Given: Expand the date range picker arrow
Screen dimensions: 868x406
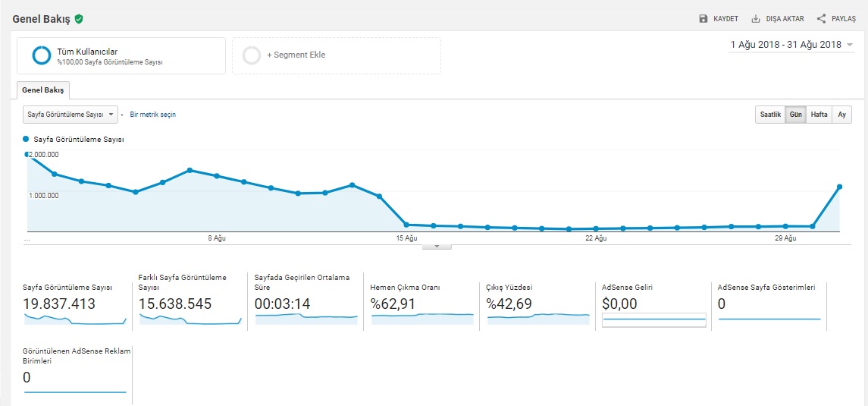Looking at the screenshot, I should pos(850,45).
